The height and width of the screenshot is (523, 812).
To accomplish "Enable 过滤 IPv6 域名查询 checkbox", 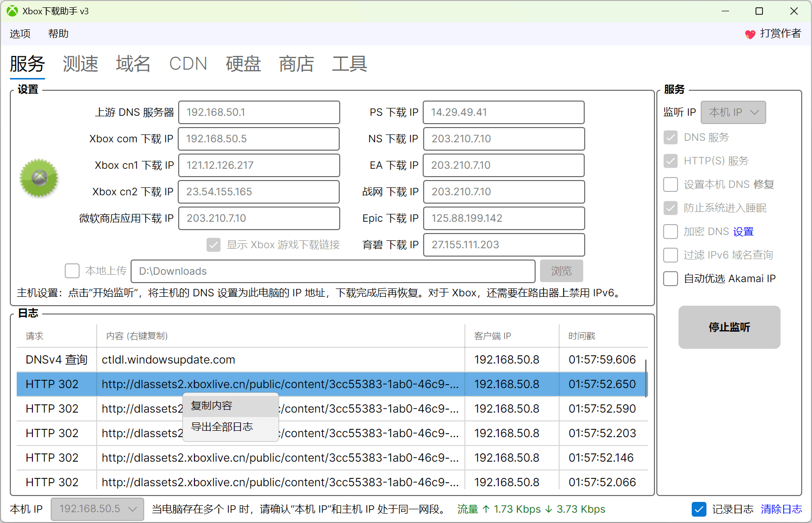I will point(671,255).
